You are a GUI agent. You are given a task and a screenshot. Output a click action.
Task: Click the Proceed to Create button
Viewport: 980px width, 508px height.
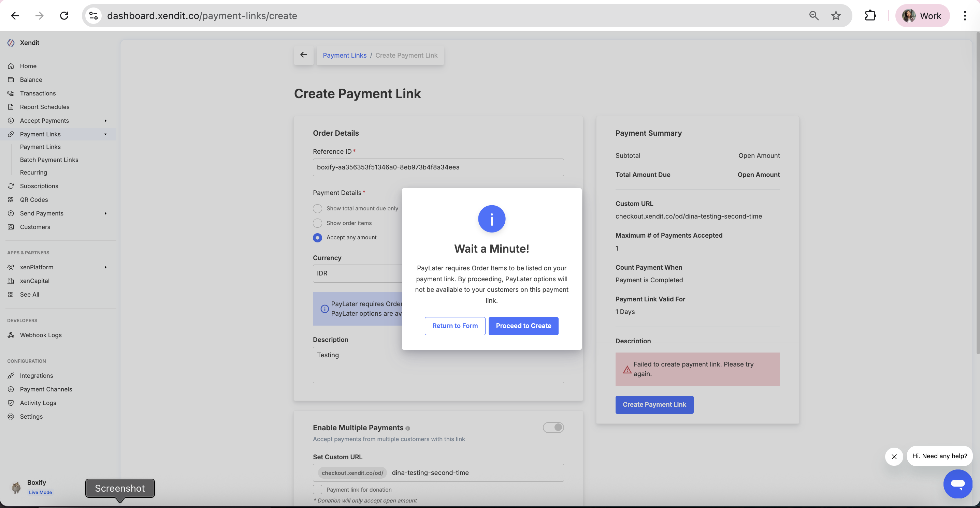click(x=523, y=326)
